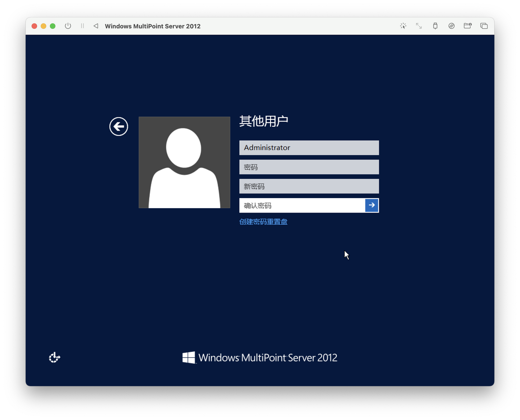Open the 创建密码重置盘 link
520x420 pixels.
pos(263,222)
